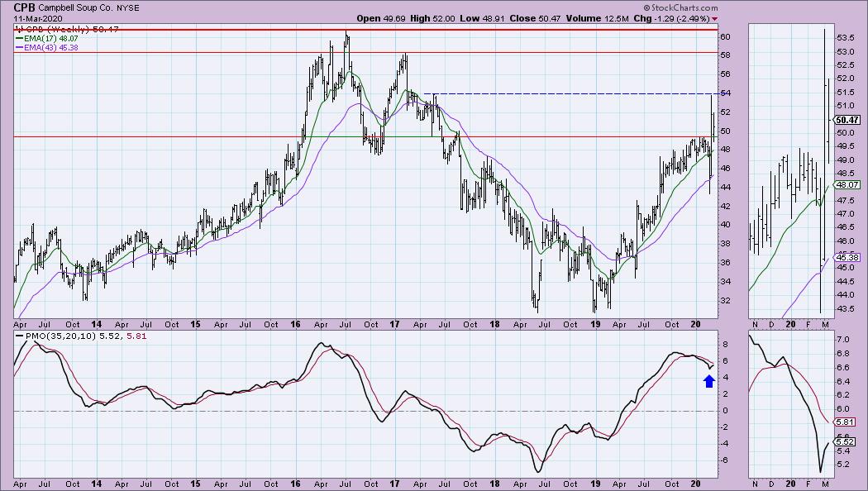
Task: Open the StockCharts.com copyright link
Action: [680, 7]
